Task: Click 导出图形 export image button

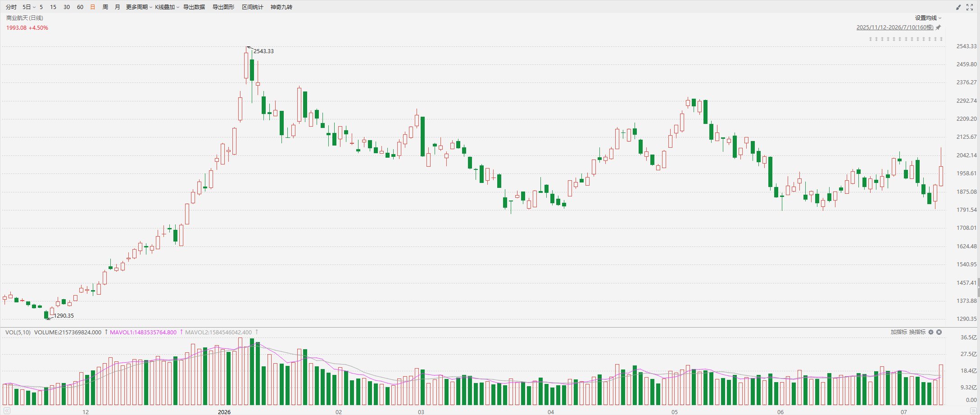Action: pos(223,7)
